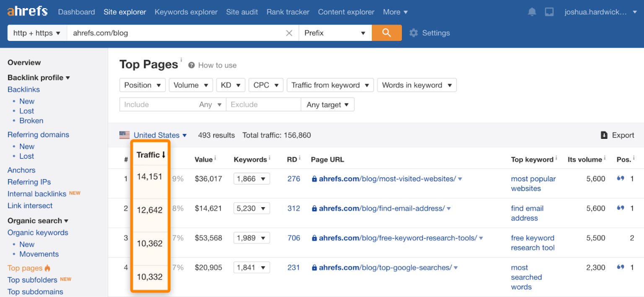Run the search with the orange magnifier button
Image resolution: width=644 pixels, height=297 pixels.
point(386,32)
